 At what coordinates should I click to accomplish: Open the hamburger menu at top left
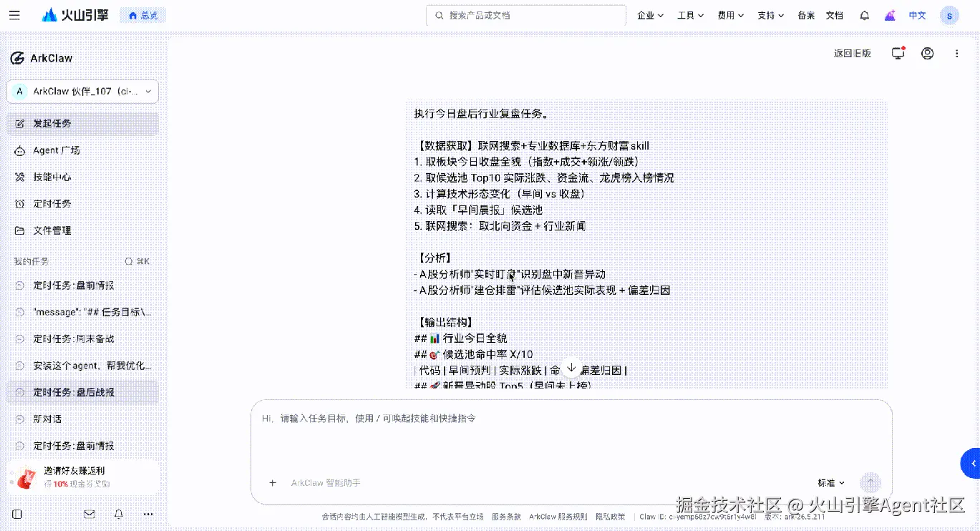[x=14, y=15]
